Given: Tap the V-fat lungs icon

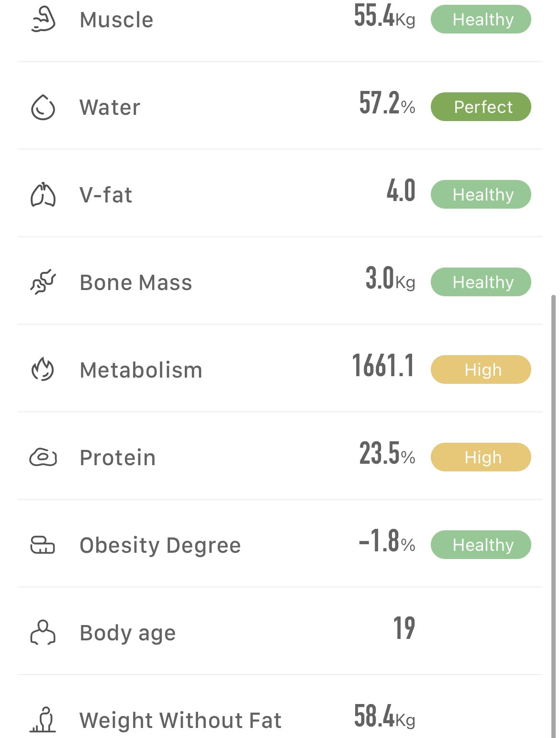Looking at the screenshot, I should coord(43,195).
